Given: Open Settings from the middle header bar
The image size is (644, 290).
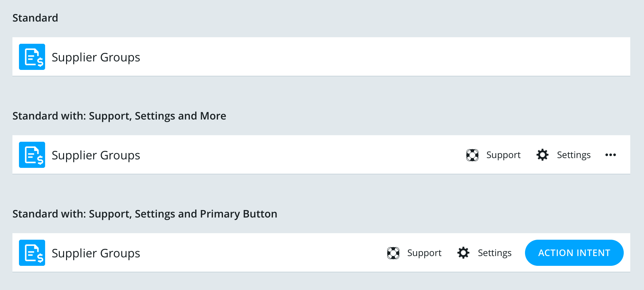Looking at the screenshot, I should click(x=574, y=155).
